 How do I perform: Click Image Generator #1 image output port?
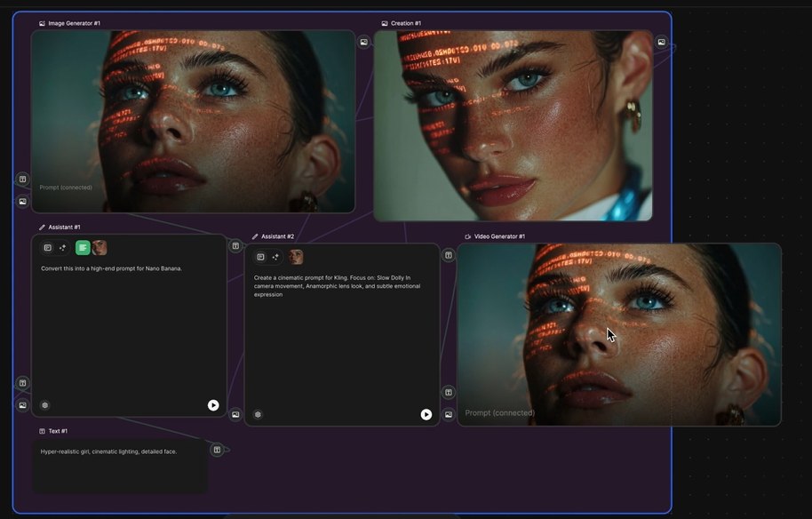[x=363, y=42]
